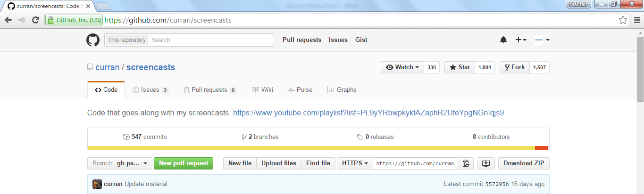Switch to the Pull requests tab

click(x=210, y=90)
